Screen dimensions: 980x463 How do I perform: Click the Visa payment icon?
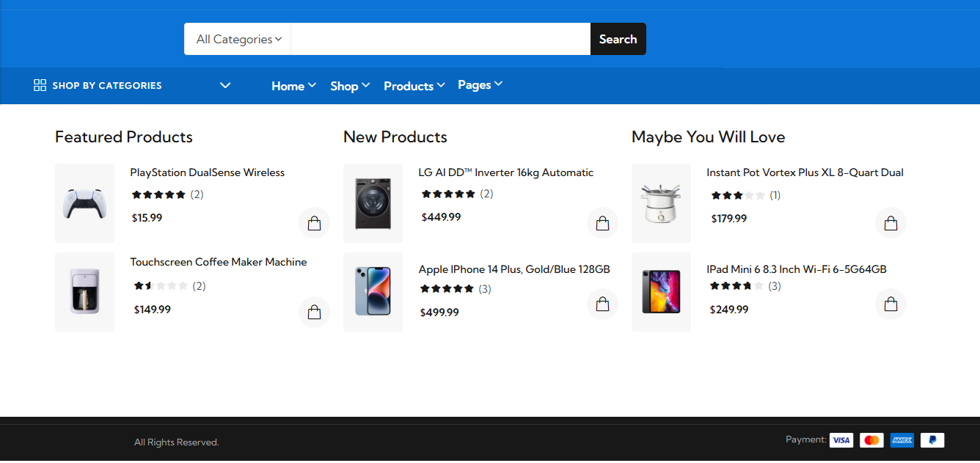pos(841,440)
